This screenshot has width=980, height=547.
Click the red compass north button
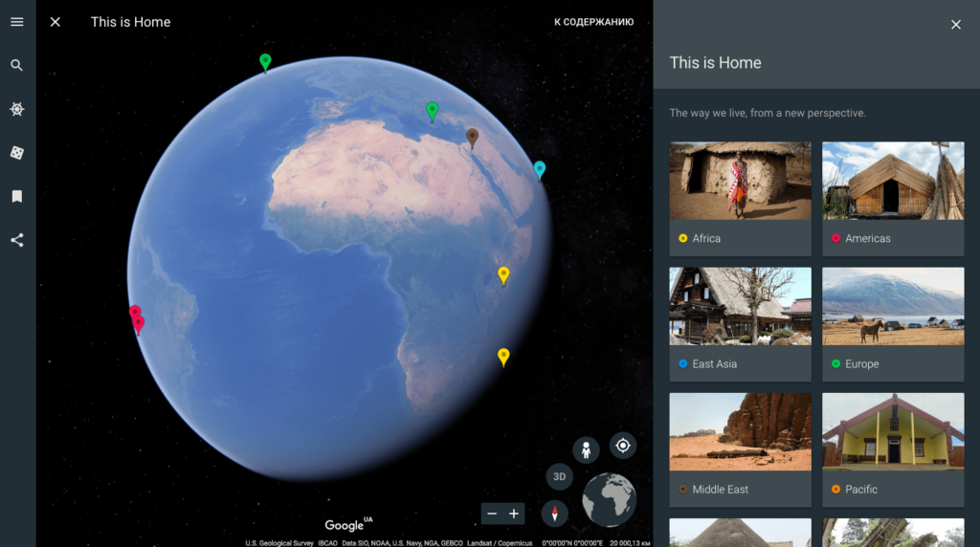tap(554, 514)
